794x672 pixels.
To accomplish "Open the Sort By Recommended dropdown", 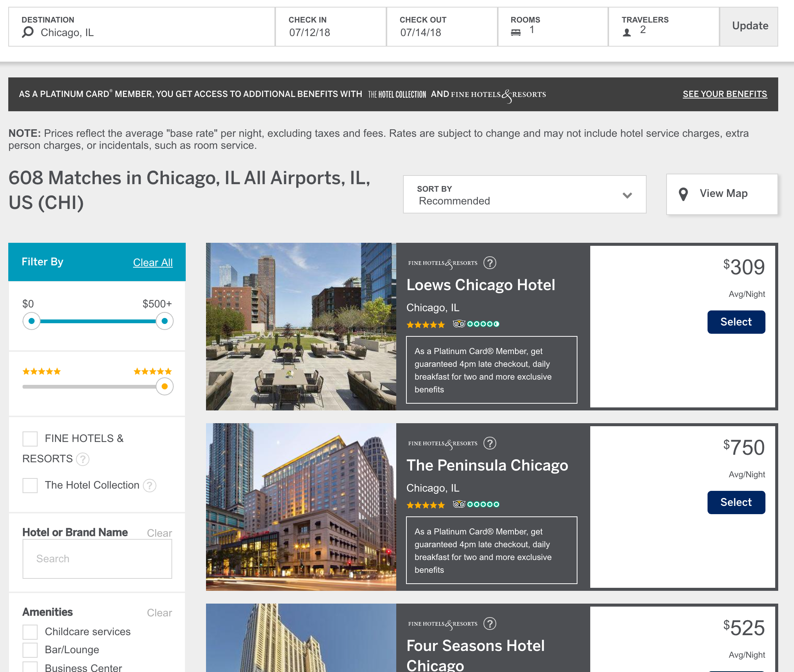I will pos(524,194).
